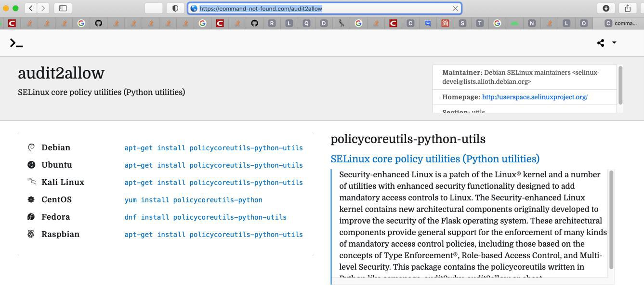Click the package info box scrollbar
The height and width of the screenshot is (290, 644).
(620, 85)
